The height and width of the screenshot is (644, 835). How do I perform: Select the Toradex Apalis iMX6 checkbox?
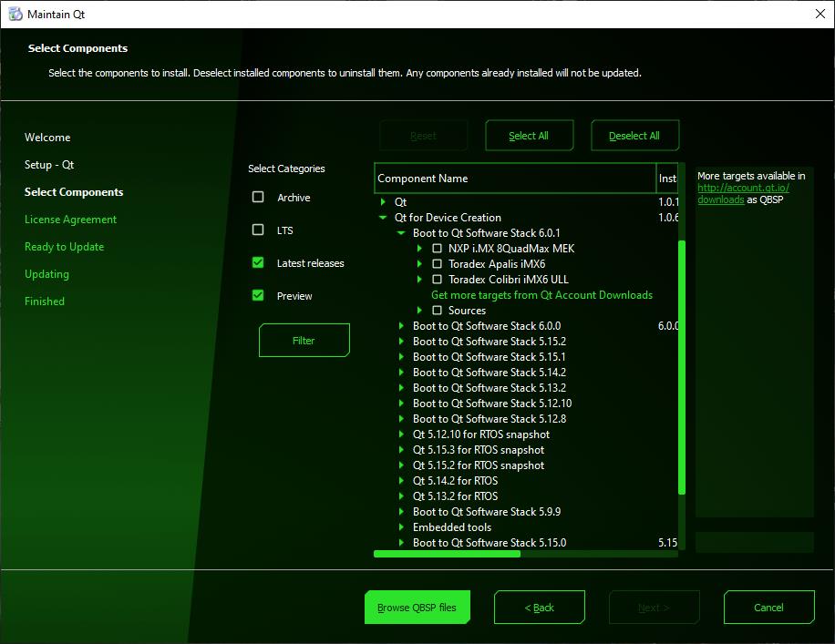coord(438,264)
